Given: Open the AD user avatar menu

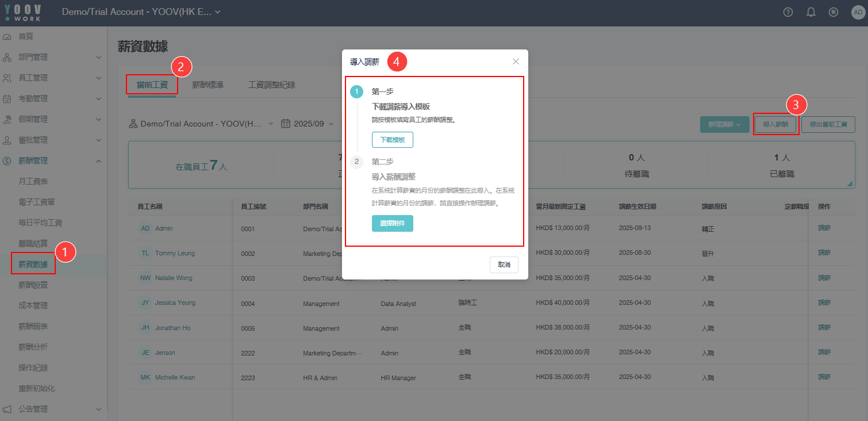Looking at the screenshot, I should [x=857, y=12].
